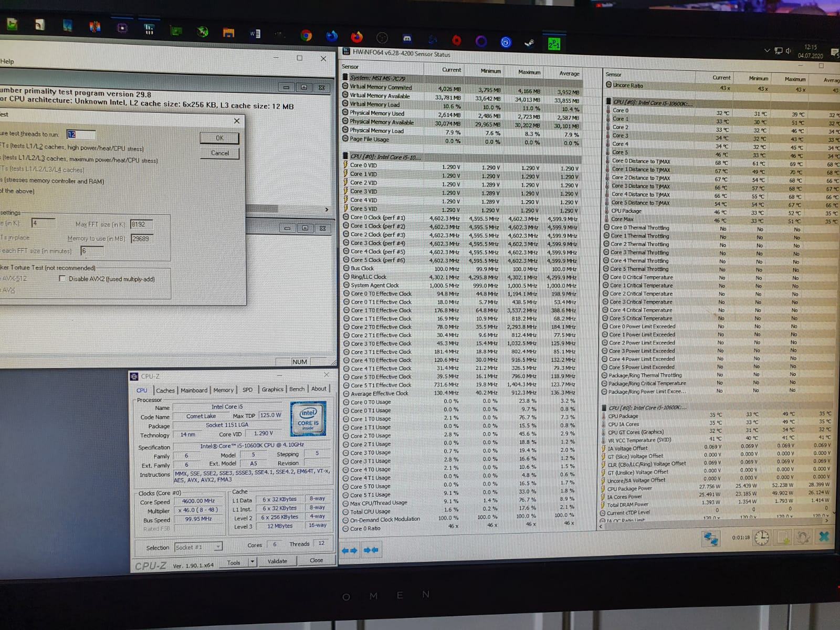Open Help menu in Prime95
The width and height of the screenshot is (840, 630).
(x=7, y=61)
